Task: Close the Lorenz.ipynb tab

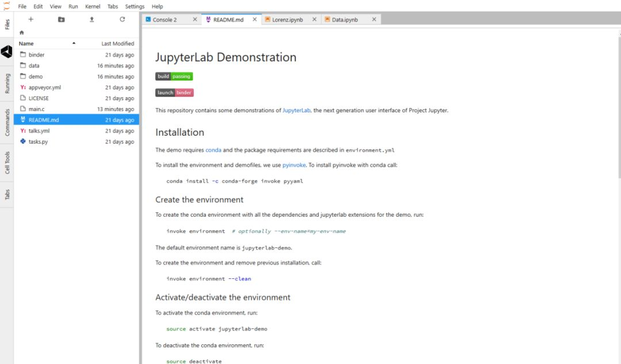Action: click(x=315, y=20)
